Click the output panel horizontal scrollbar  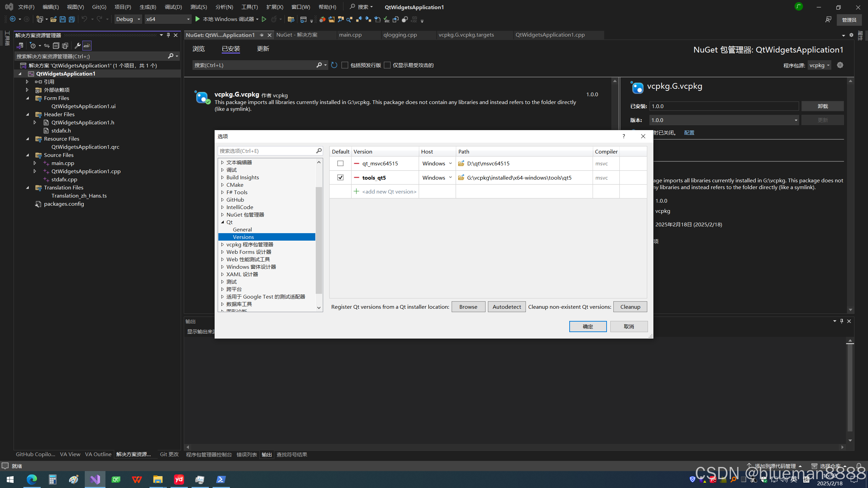click(x=515, y=447)
